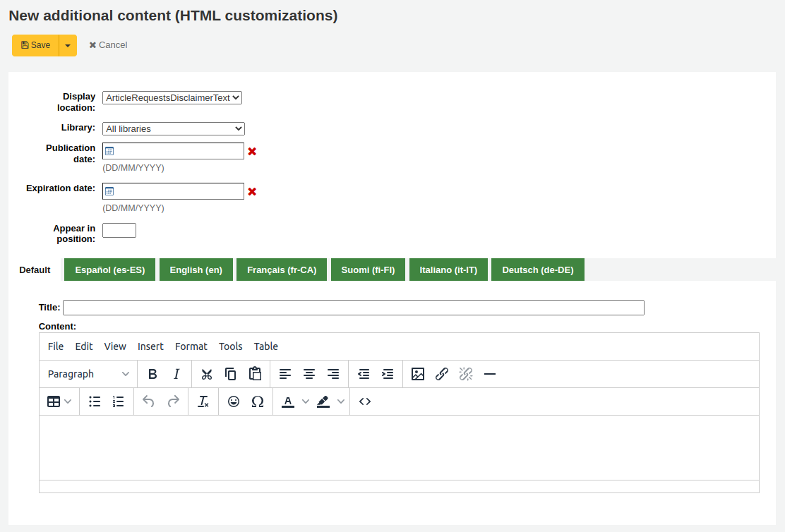
Task: Apply bold formatting in the editor
Action: [152, 374]
